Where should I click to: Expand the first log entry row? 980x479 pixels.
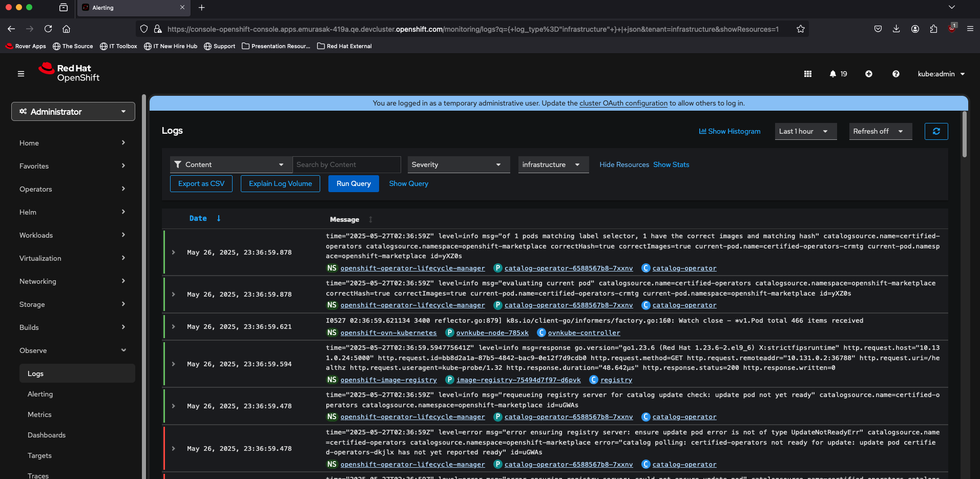click(174, 253)
